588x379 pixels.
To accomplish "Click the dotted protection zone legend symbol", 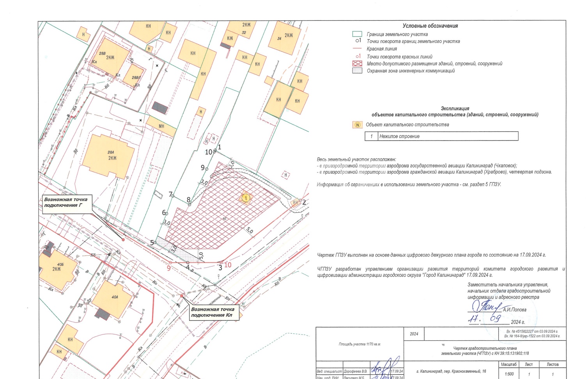I will (357, 71).
